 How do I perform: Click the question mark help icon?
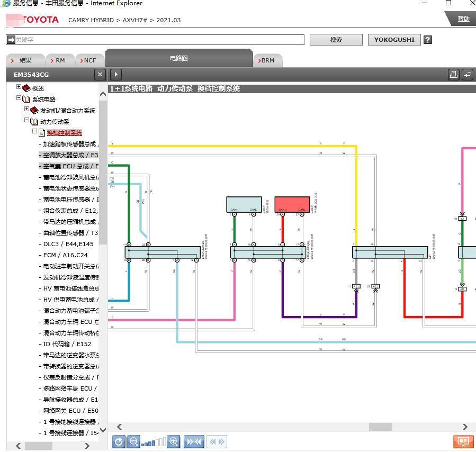tap(427, 40)
